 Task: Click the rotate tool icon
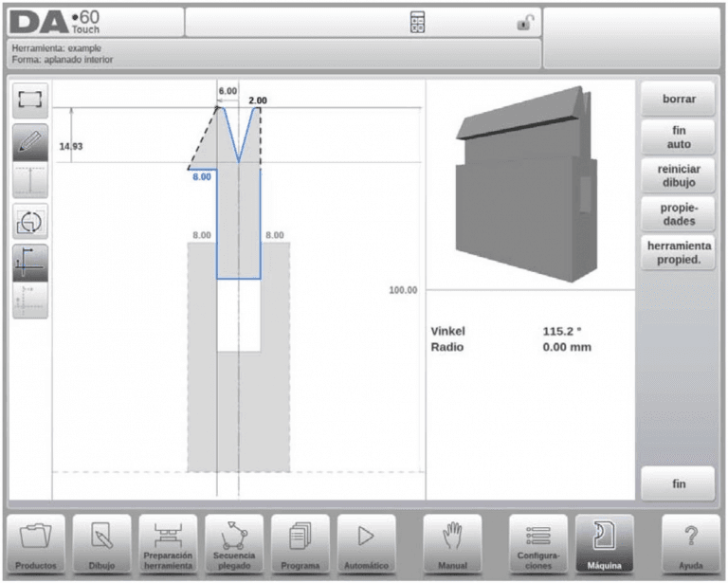coord(30,222)
